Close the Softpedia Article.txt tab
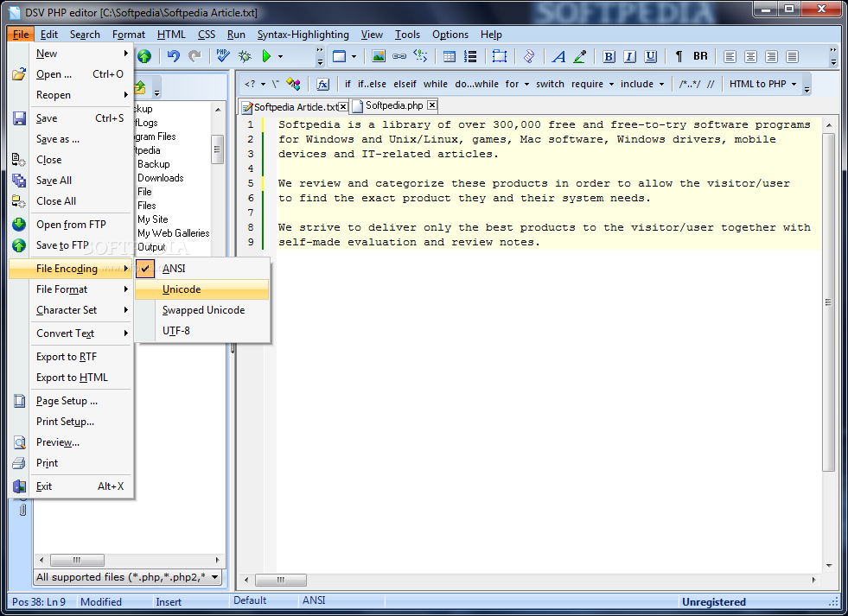 pyautogui.click(x=343, y=107)
